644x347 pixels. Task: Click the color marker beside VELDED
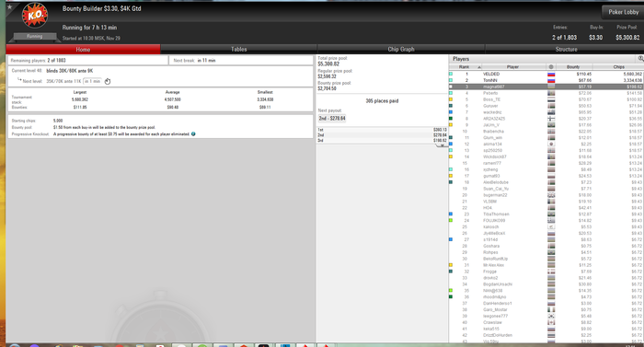tap(451, 74)
